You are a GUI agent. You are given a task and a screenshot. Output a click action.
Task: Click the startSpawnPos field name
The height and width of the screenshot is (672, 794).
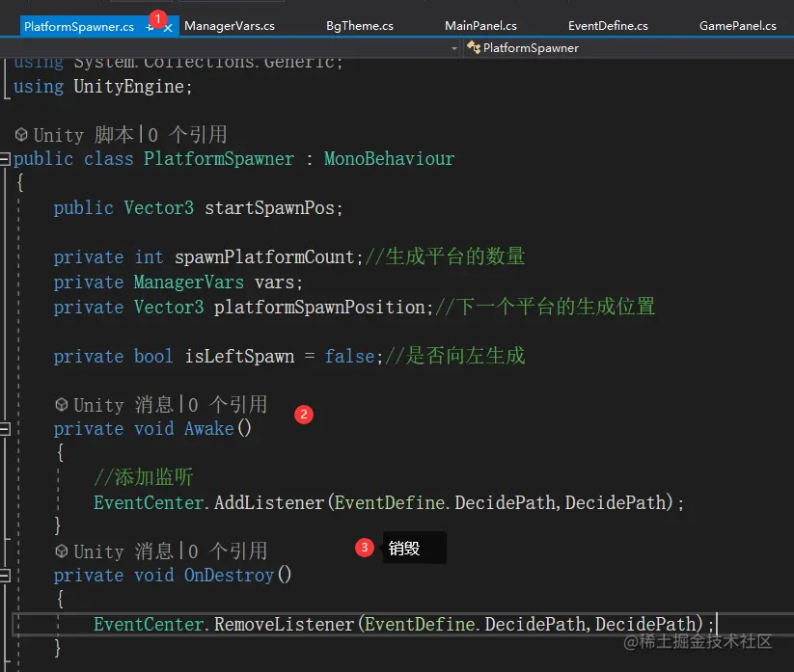click(x=269, y=208)
